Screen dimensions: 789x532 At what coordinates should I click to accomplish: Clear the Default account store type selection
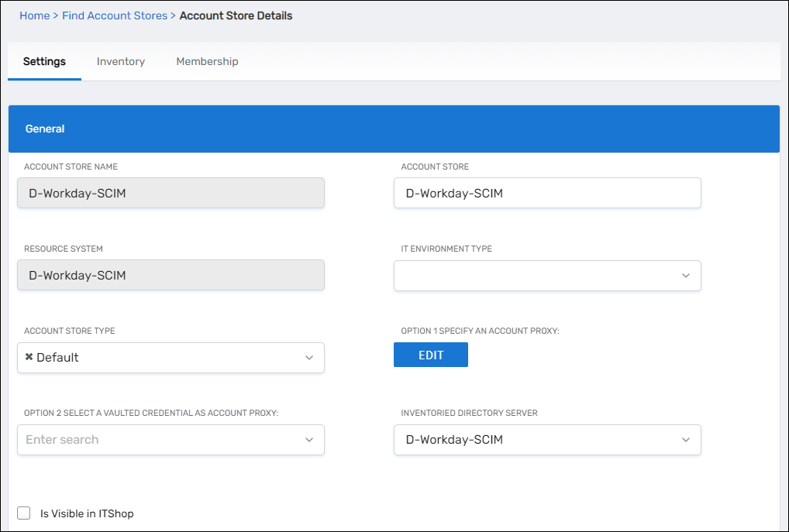pos(29,357)
